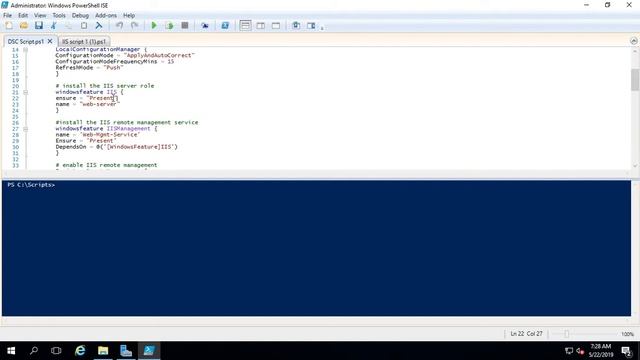
Task: Collapse LocalConfigurationManager block at line 14
Action: pyautogui.click(x=25, y=49)
